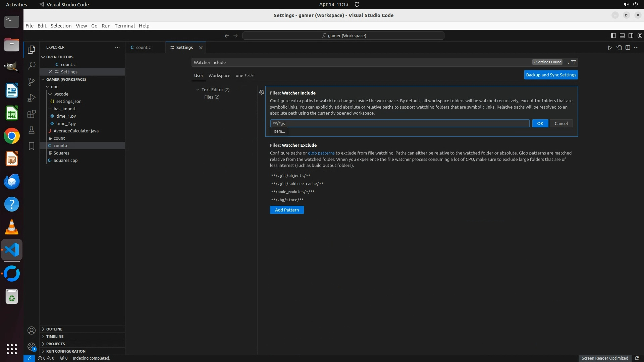Switch to the Workspace settings tab
The image size is (644, 362).
click(219, 75)
